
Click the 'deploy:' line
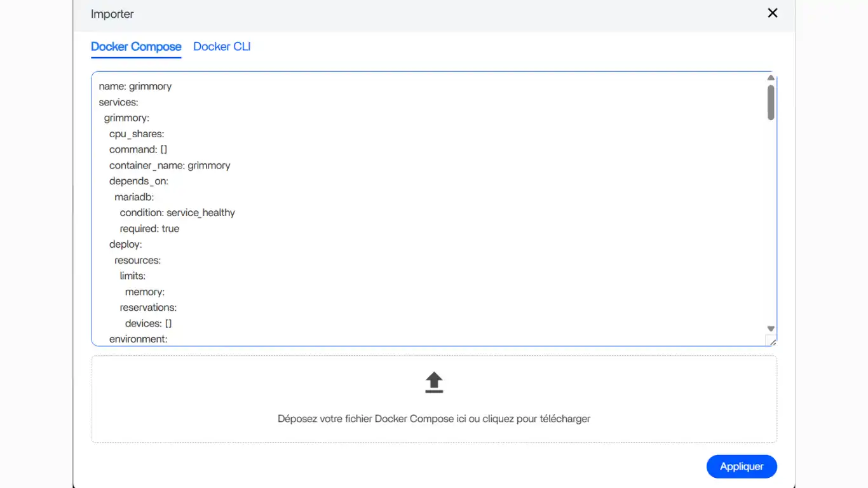(126, 244)
